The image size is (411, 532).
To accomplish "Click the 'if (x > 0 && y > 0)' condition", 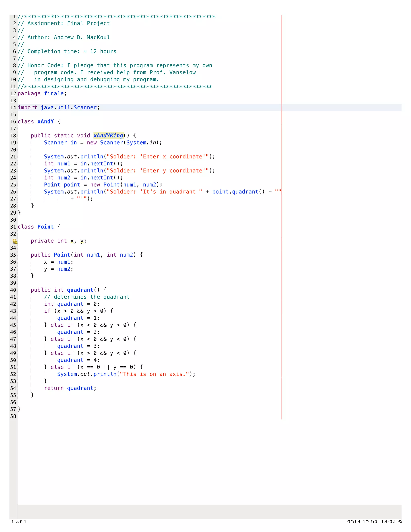I will [75, 311].
